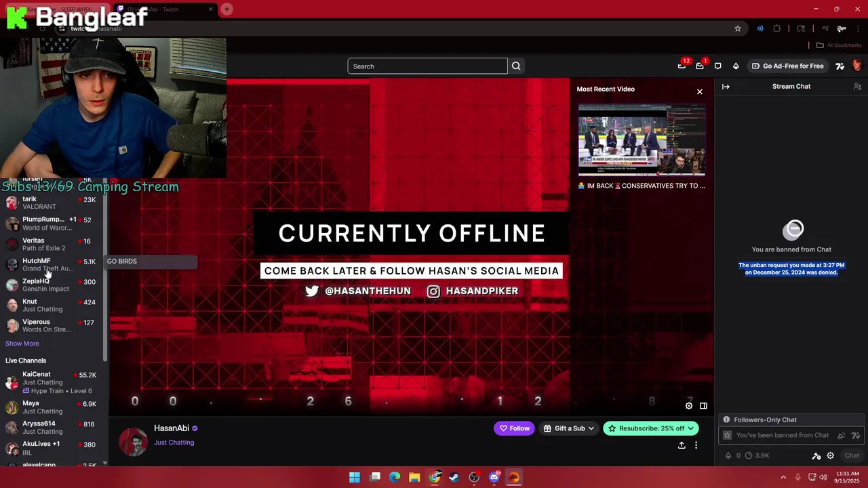
Task: Open player settings gear icon
Action: coord(689,405)
